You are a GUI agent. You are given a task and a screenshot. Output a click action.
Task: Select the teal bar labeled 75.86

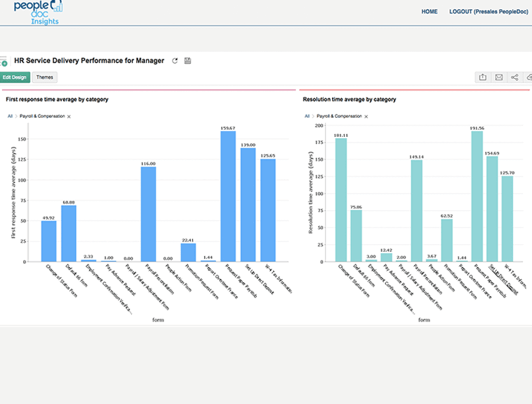point(356,236)
